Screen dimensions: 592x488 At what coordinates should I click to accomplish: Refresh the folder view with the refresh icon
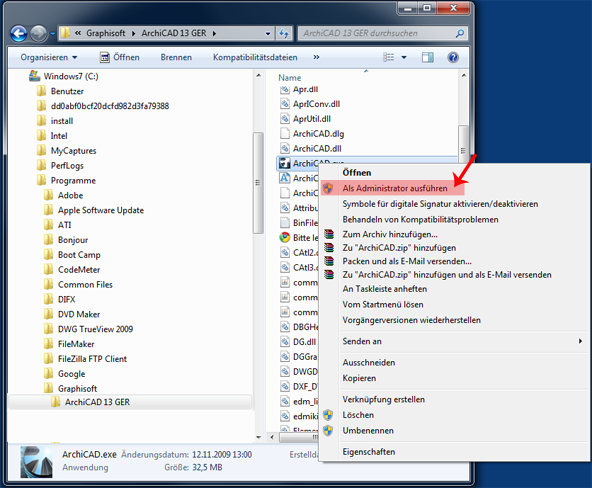284,34
